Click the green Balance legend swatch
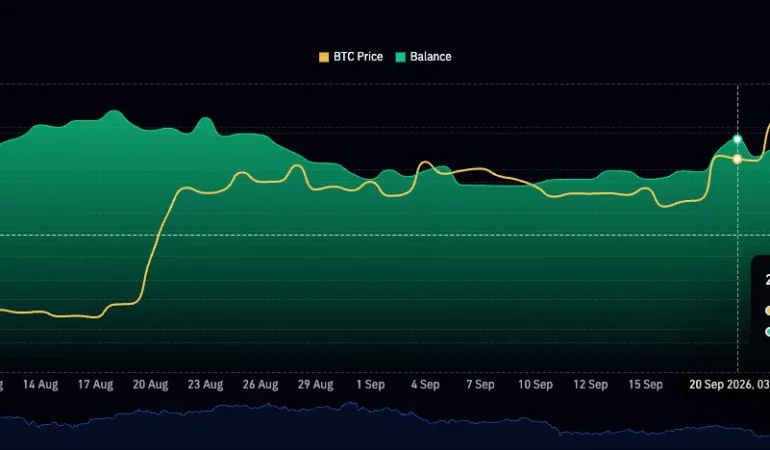 coord(401,57)
